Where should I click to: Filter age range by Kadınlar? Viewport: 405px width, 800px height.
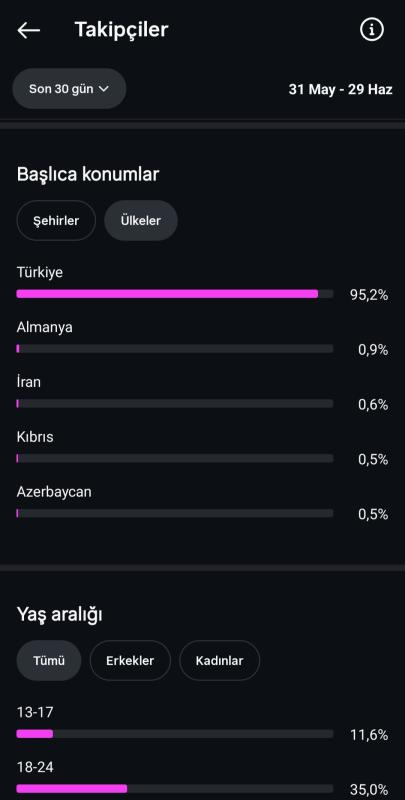click(219, 661)
